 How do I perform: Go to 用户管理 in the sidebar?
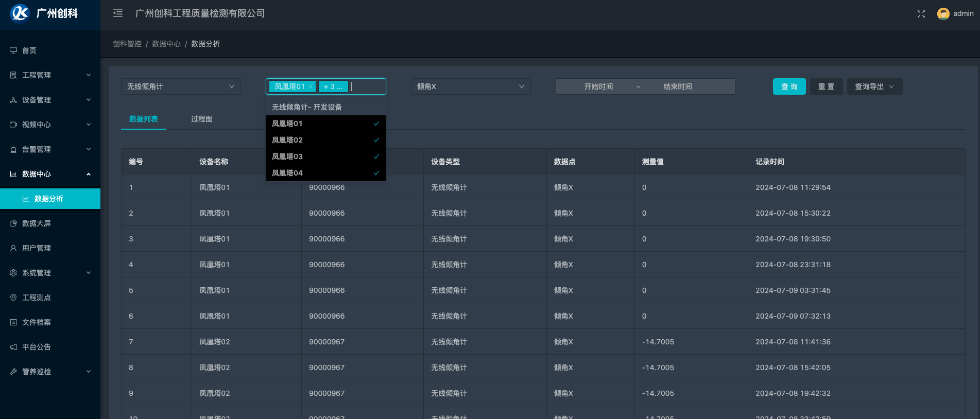point(36,248)
